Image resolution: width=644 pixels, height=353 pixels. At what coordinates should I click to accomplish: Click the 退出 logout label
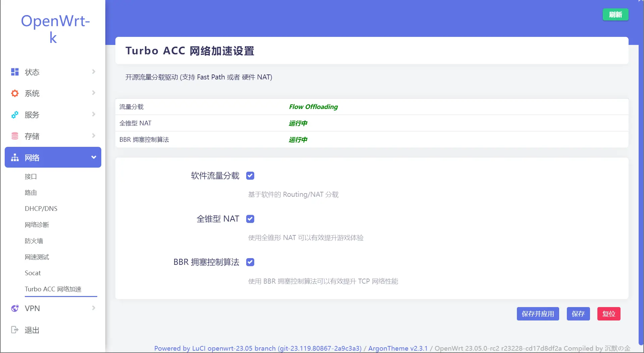pyautogui.click(x=32, y=330)
